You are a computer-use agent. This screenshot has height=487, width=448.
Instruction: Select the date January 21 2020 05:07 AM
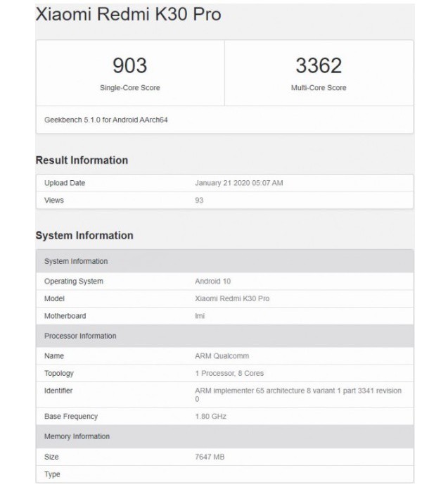[238, 183]
